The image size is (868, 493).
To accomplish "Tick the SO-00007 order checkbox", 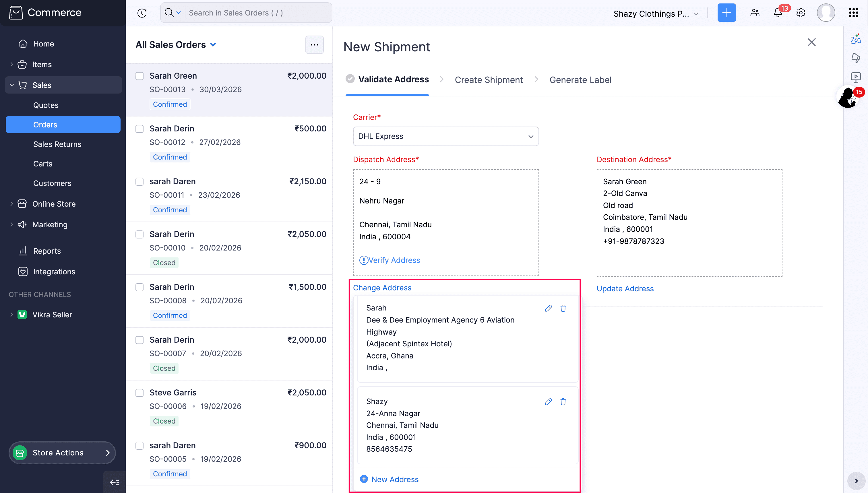I will [139, 340].
